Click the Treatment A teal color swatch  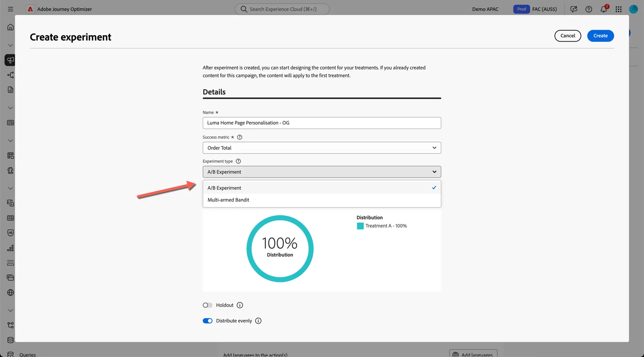(360, 226)
